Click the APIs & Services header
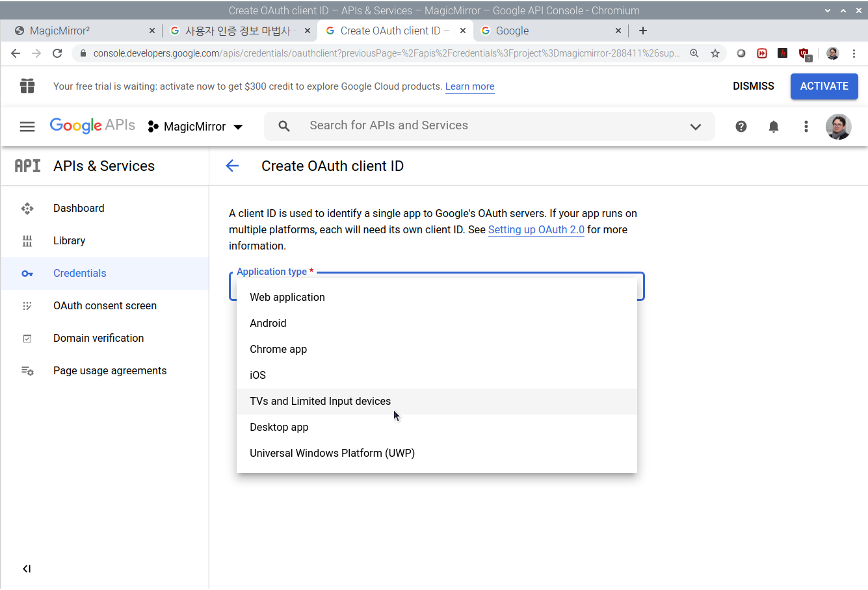Image resolution: width=868 pixels, height=590 pixels. point(104,166)
